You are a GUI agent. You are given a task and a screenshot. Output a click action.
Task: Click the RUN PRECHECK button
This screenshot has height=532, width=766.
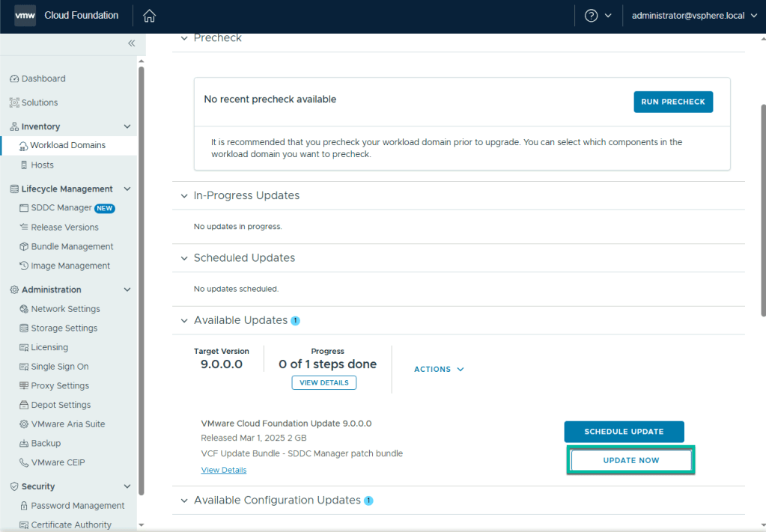click(x=672, y=102)
